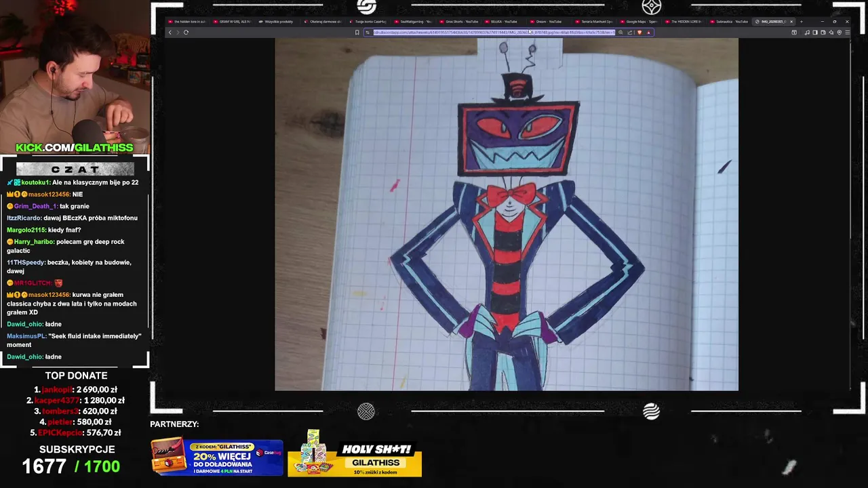
Task: Select the active IMG_2026 image tab
Action: click(770, 22)
